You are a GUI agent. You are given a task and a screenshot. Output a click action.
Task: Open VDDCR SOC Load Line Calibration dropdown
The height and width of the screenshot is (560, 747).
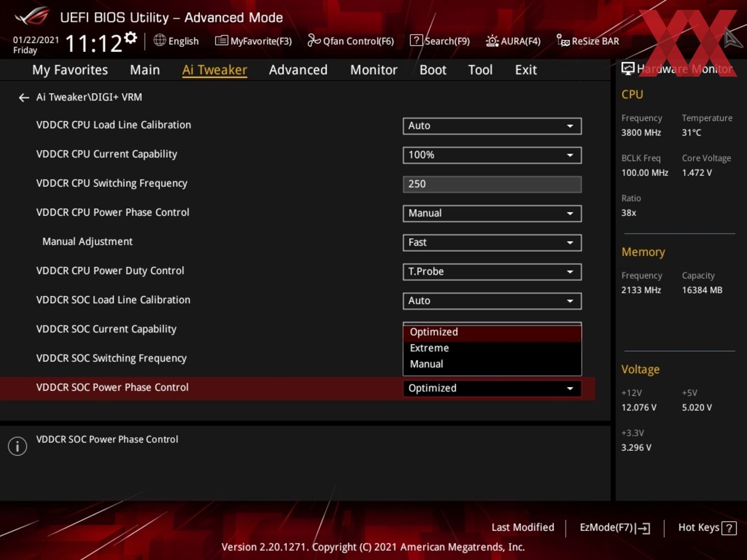(492, 300)
